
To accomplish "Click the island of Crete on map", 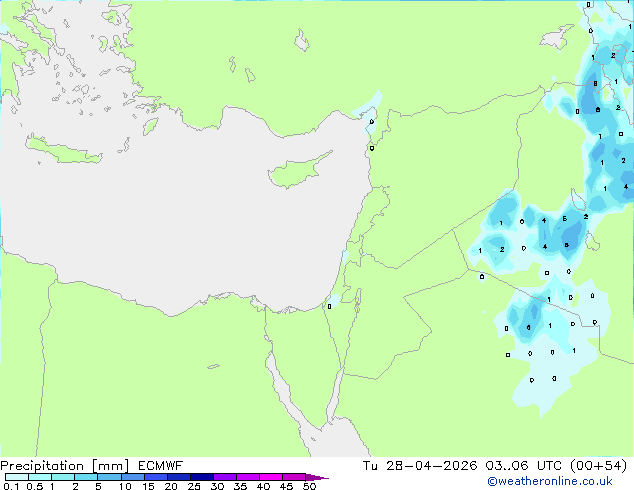I will [x=63, y=150].
